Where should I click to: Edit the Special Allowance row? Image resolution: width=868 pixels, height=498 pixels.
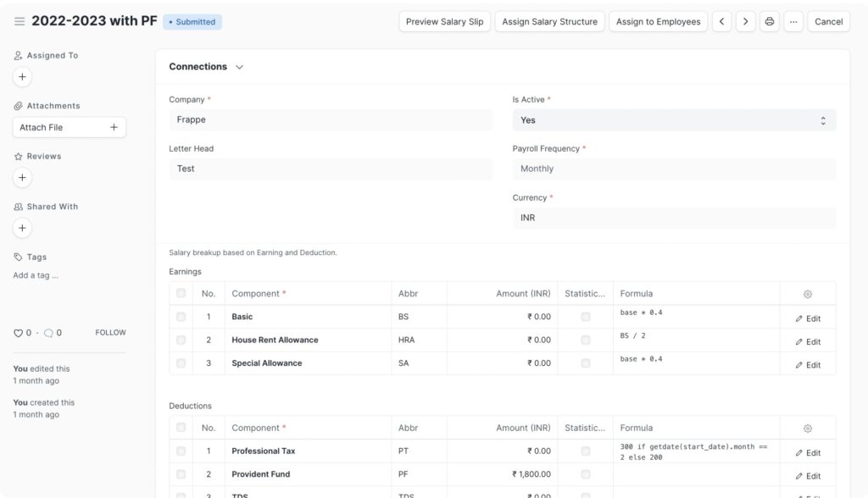click(808, 365)
